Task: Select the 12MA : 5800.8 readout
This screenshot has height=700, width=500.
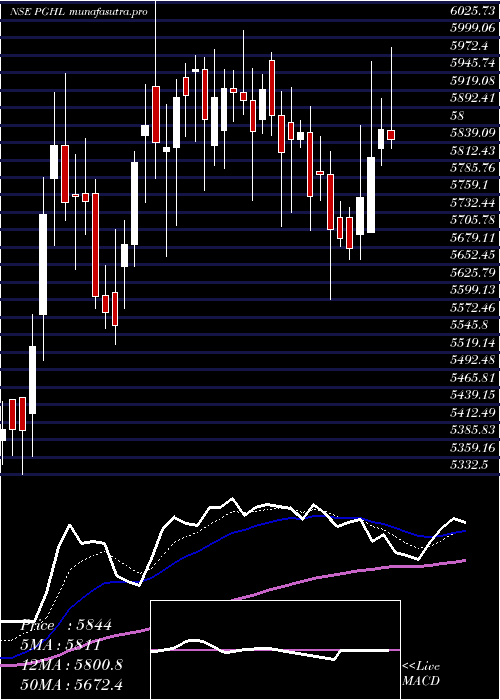Action: (72, 665)
